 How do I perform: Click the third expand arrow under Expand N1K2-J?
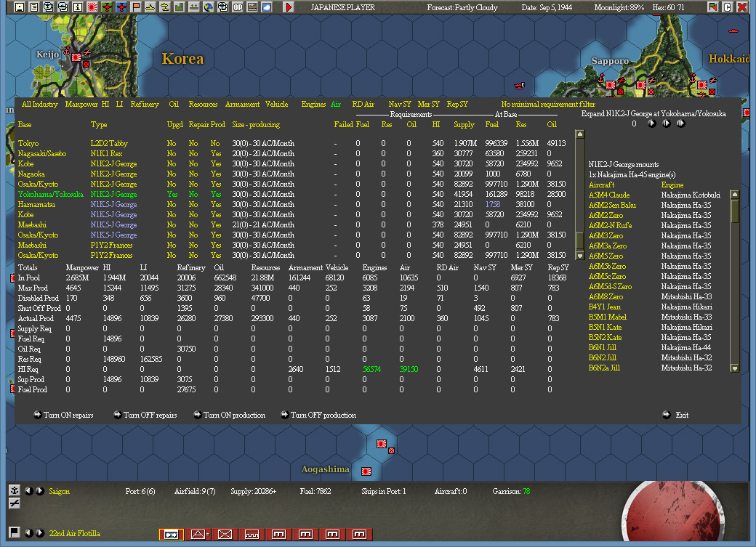pos(681,123)
